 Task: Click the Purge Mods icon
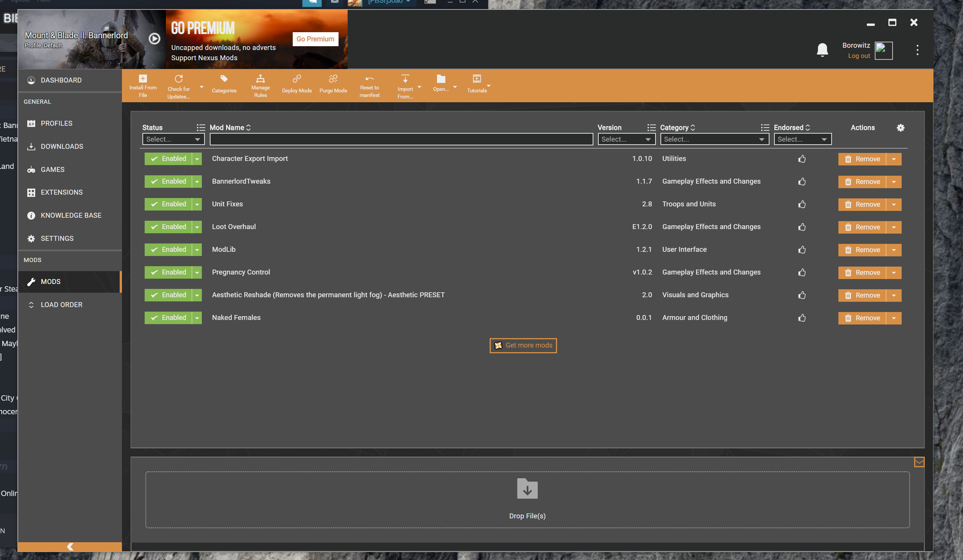(x=333, y=79)
